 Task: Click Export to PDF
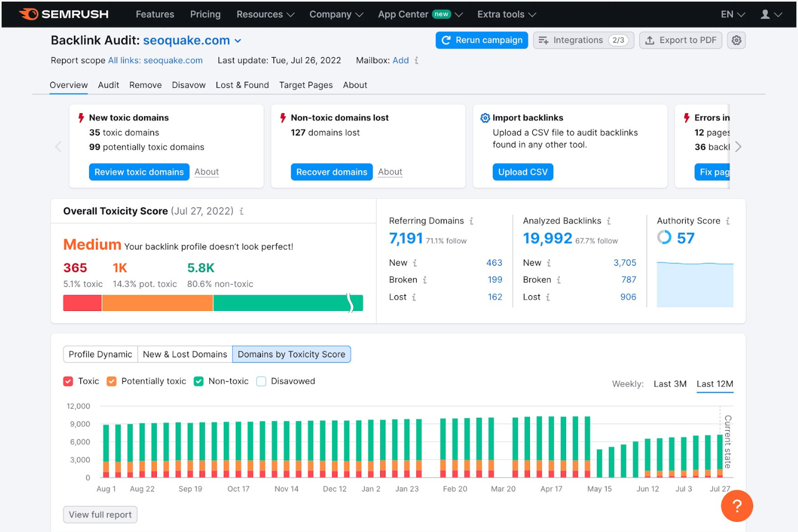point(680,40)
